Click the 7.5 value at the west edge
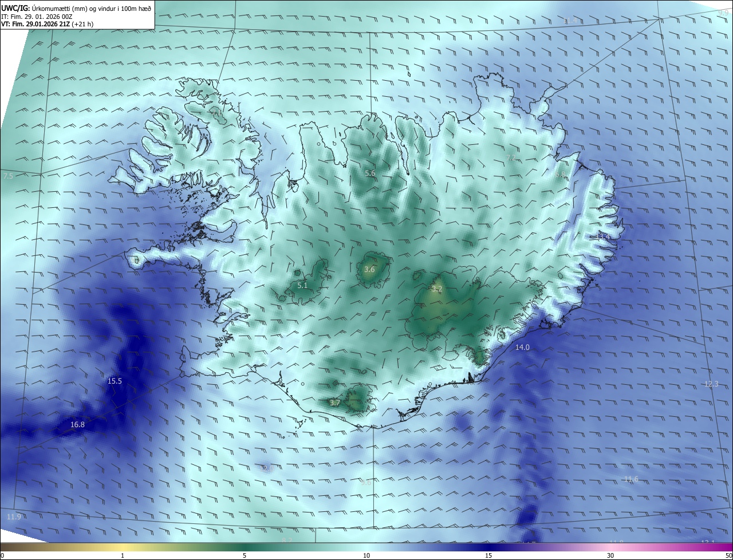Viewport: 733px width, 560px height. 7,176
